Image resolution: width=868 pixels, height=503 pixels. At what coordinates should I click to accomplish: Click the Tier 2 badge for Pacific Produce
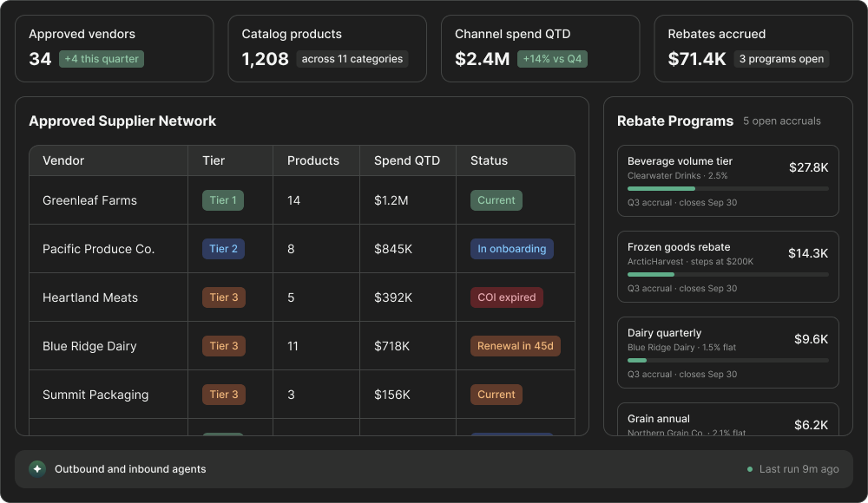[223, 249]
